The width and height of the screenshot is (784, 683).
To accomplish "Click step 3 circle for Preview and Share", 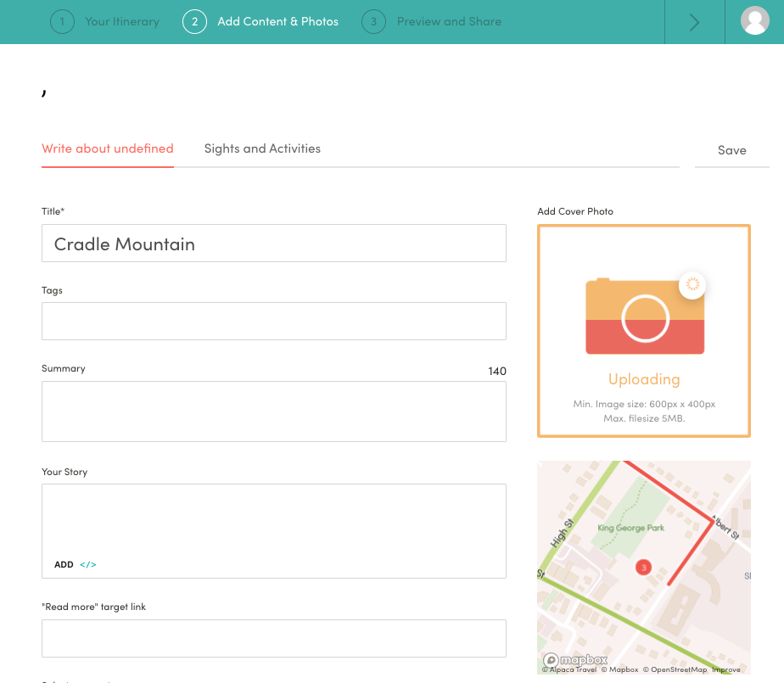I will coord(373,21).
